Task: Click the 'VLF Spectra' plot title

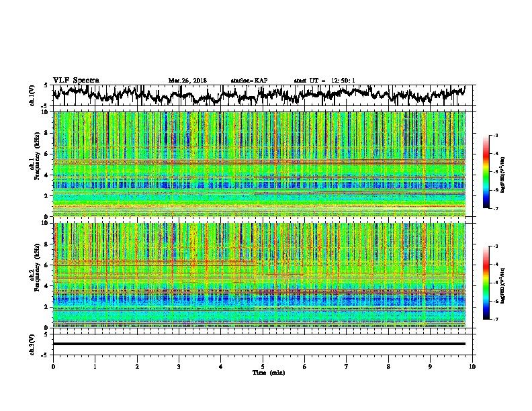Action: click(x=76, y=81)
